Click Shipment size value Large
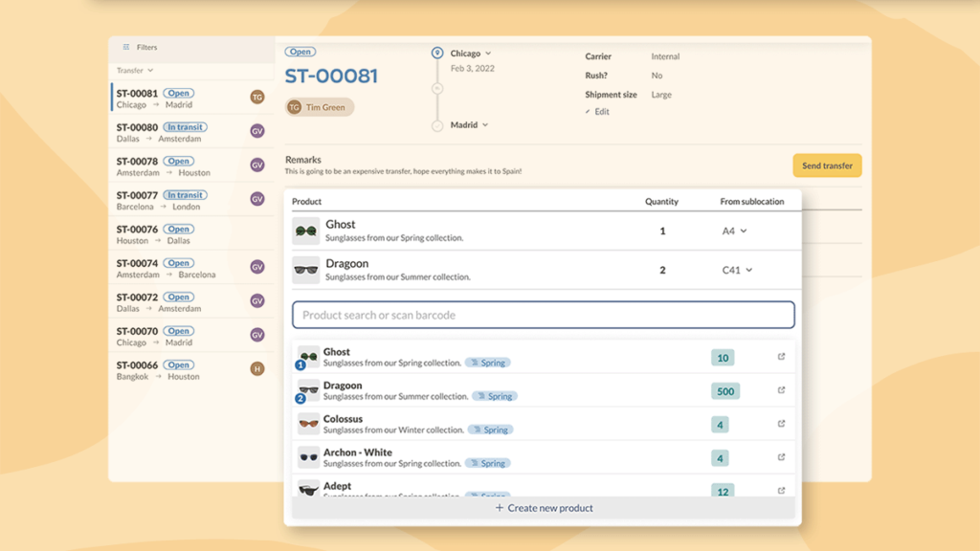This screenshot has width=980, height=551. (661, 95)
